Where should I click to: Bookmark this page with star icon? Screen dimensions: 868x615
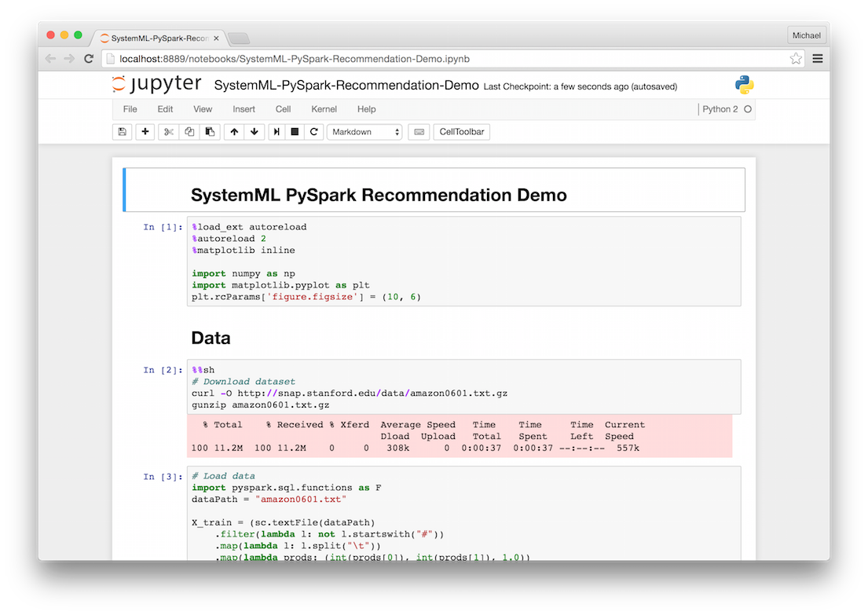[796, 59]
